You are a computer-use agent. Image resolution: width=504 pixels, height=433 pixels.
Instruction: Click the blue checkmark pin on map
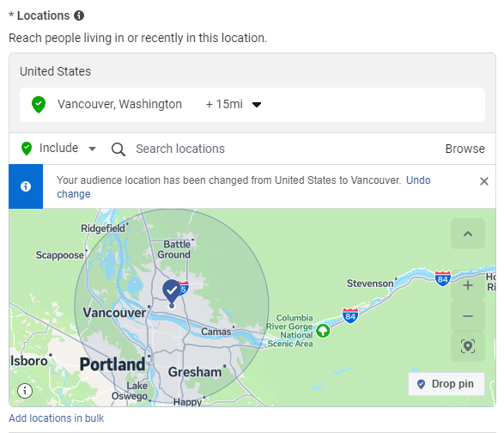[172, 292]
